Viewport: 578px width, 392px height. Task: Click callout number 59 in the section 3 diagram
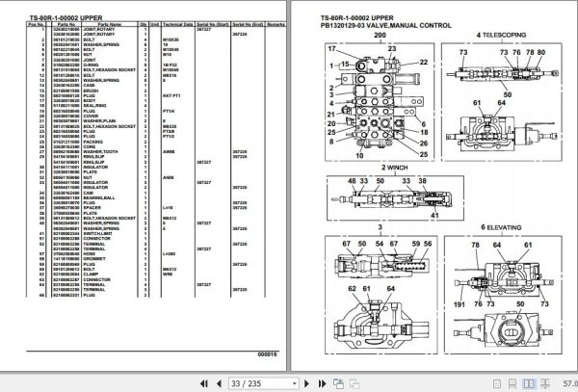point(416,244)
